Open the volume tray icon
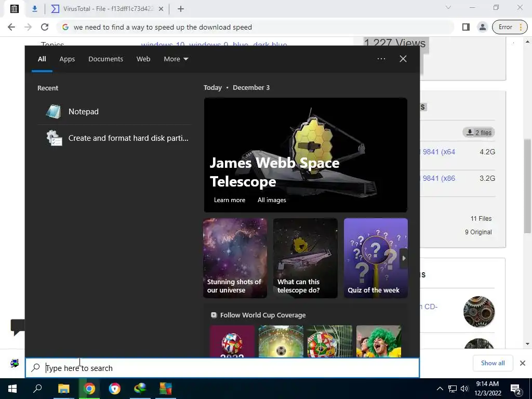 coord(464,389)
